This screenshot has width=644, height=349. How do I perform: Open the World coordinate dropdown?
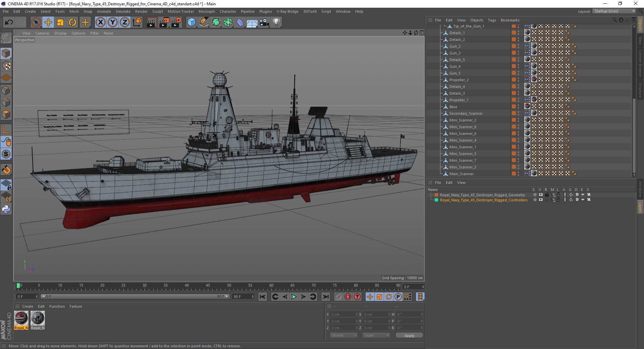344,335
